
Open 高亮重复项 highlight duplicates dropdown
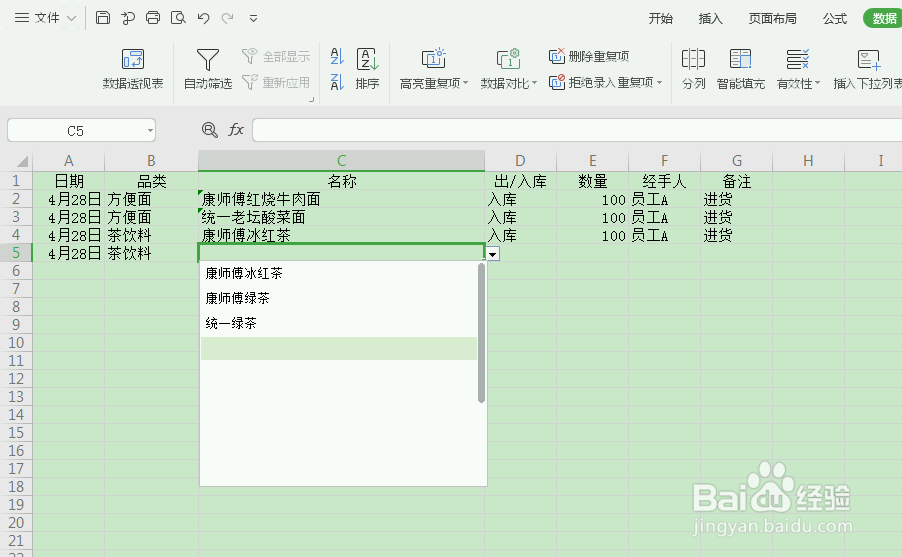point(434,68)
